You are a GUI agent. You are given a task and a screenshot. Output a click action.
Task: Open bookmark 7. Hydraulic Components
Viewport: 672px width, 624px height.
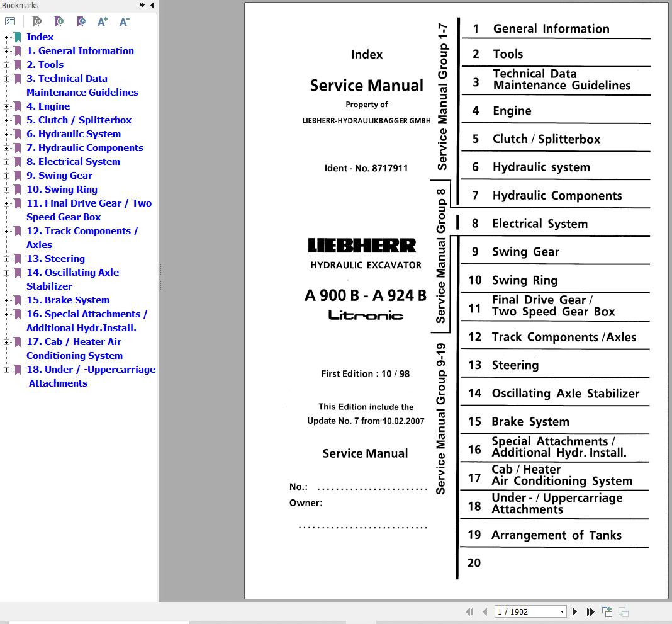[x=85, y=147]
